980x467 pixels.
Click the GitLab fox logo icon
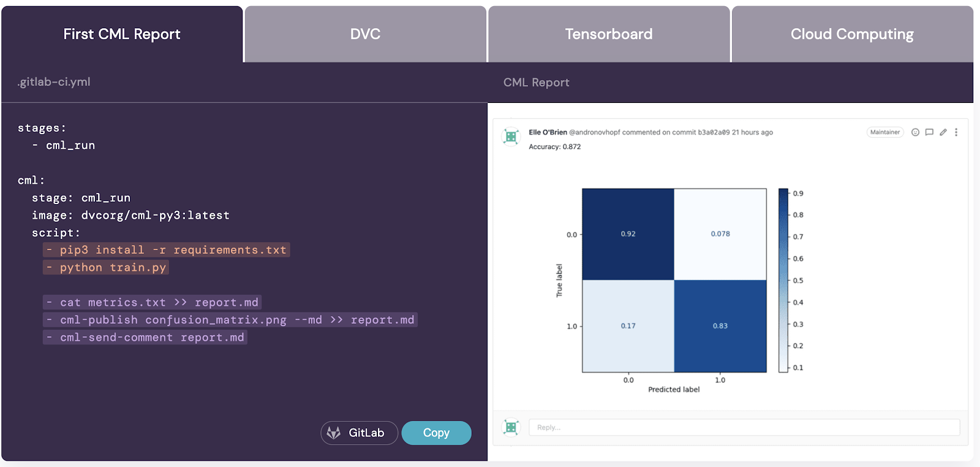coord(333,433)
